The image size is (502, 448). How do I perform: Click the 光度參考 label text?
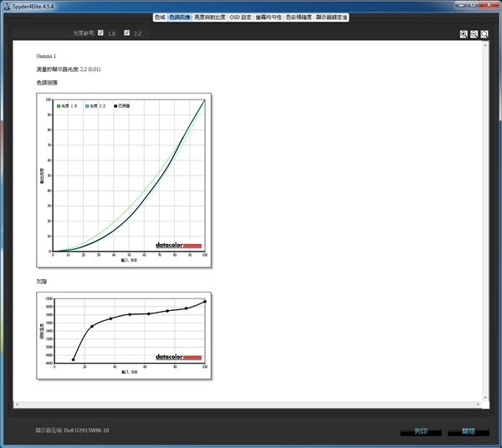pos(83,33)
